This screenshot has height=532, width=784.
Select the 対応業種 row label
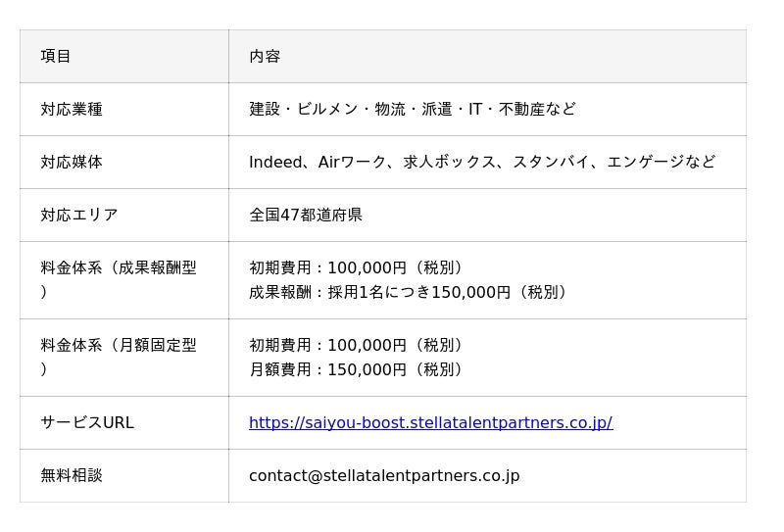72,110
